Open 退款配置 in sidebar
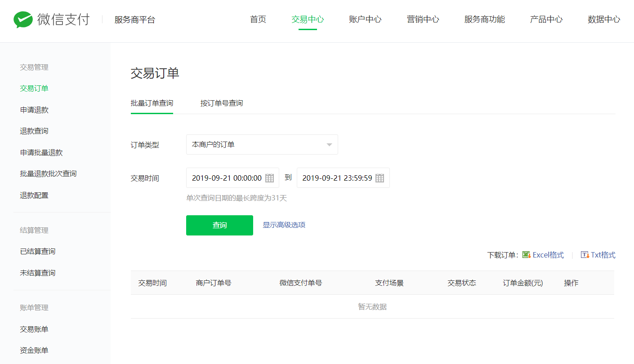This screenshot has width=634, height=364. click(x=34, y=195)
